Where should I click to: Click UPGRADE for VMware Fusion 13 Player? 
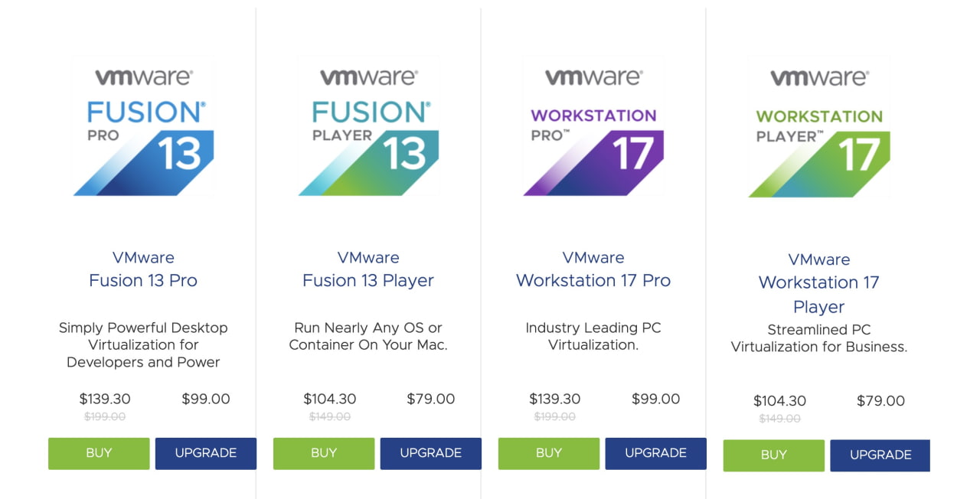[x=430, y=453]
